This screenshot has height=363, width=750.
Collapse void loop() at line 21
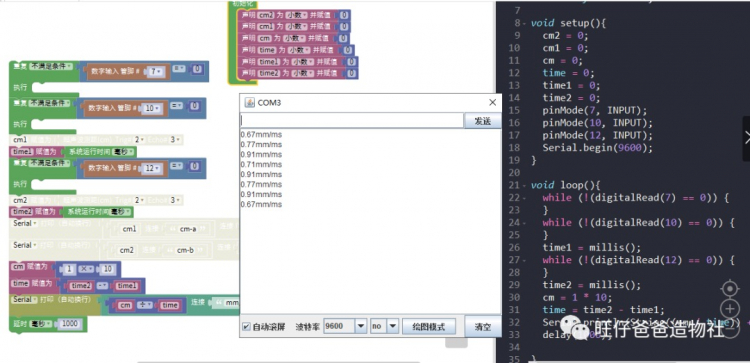pyautogui.click(x=525, y=185)
